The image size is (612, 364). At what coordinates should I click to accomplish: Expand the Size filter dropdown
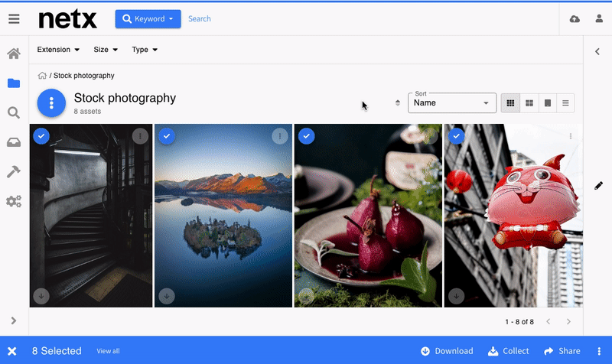pyautogui.click(x=106, y=50)
